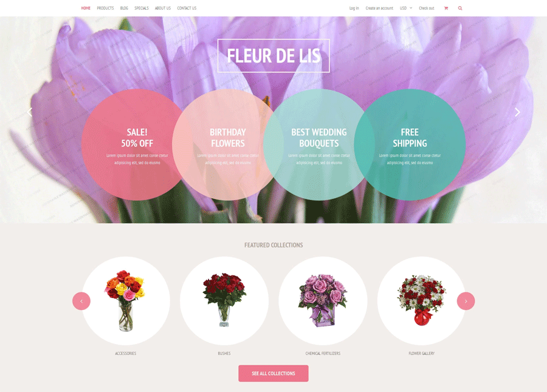547x392 pixels.
Task: Click pink previous collections arrow button
Action: (x=81, y=301)
